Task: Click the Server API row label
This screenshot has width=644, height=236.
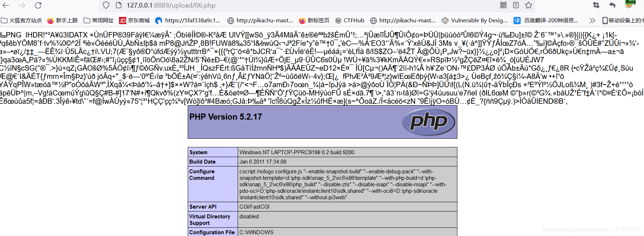Action: [x=203, y=207]
